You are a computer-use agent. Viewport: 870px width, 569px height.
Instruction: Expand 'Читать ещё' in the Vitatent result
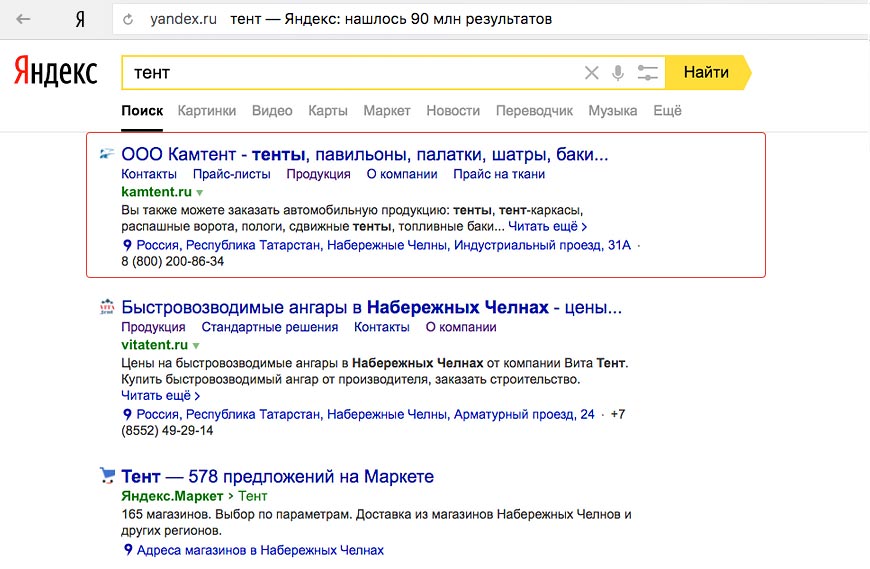pos(160,396)
